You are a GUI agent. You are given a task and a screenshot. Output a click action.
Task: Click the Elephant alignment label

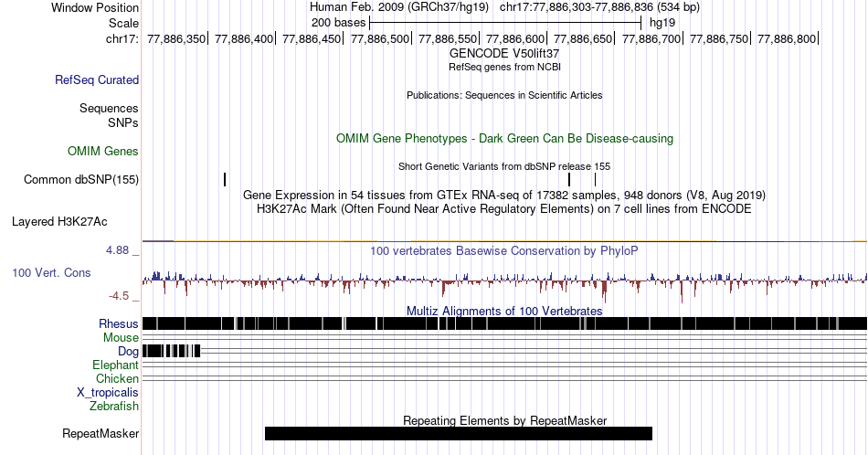(115, 365)
